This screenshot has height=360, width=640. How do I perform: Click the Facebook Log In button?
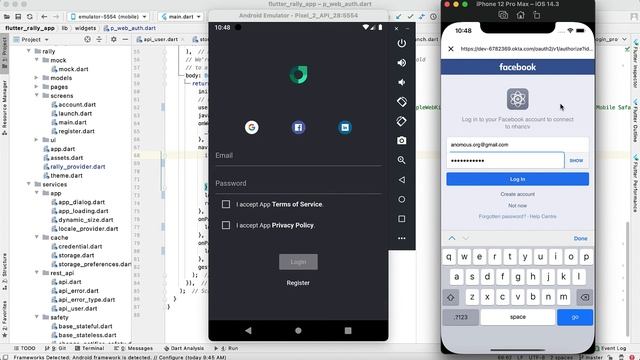518,179
